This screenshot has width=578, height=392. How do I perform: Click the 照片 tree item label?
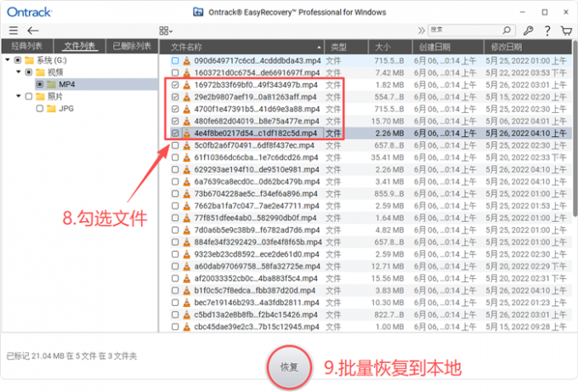pyautogui.click(x=55, y=97)
